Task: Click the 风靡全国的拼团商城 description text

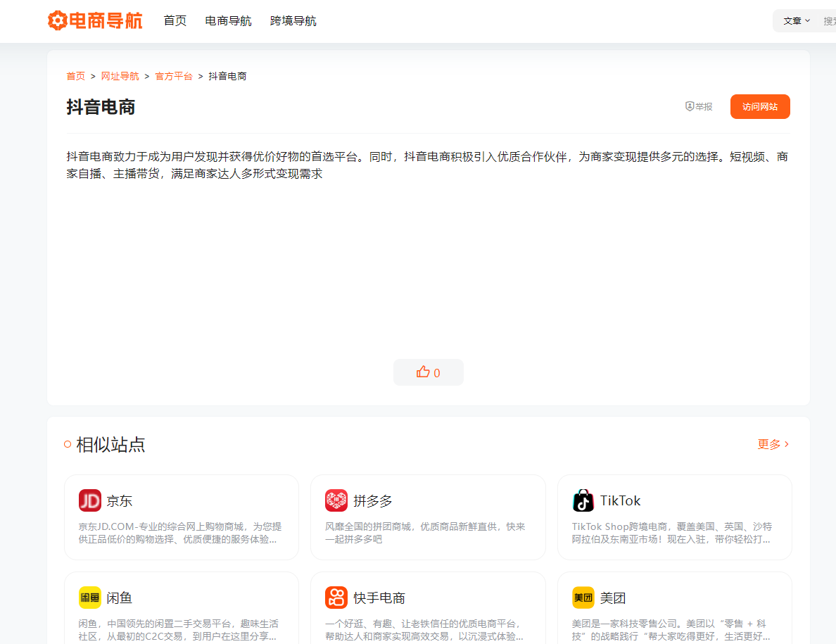Action: point(425,533)
